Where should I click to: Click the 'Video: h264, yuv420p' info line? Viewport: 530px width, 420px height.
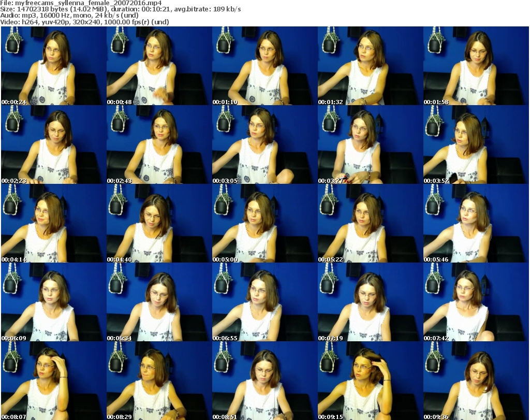(84, 22)
